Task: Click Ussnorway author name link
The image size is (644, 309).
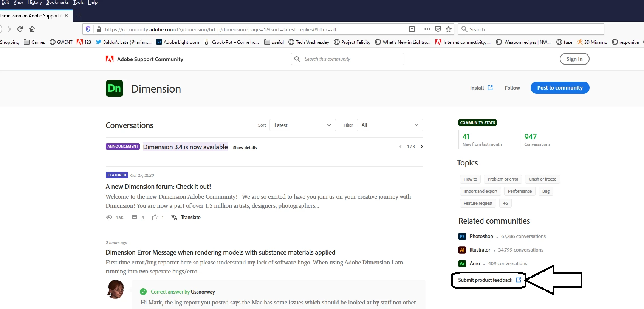Action: click(203, 292)
